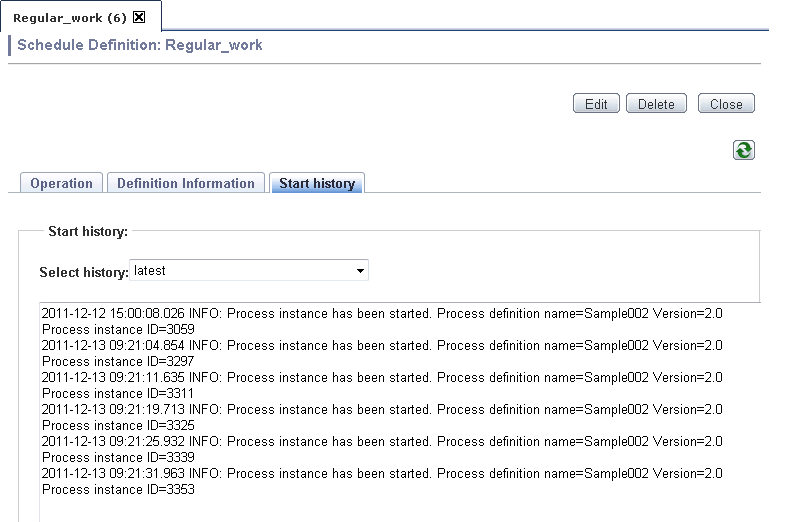
Task: Open the Select history dropdown
Action: (249, 270)
